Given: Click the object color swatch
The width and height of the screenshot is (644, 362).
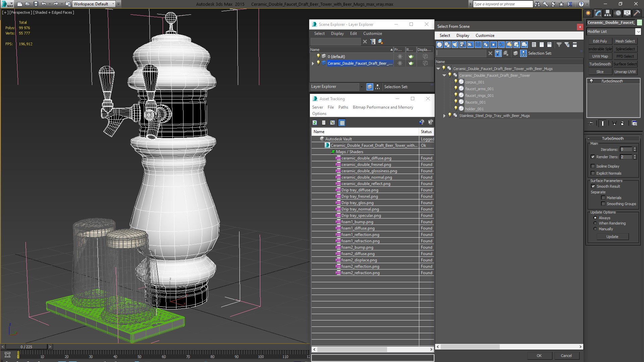Looking at the screenshot, I should tap(639, 22).
